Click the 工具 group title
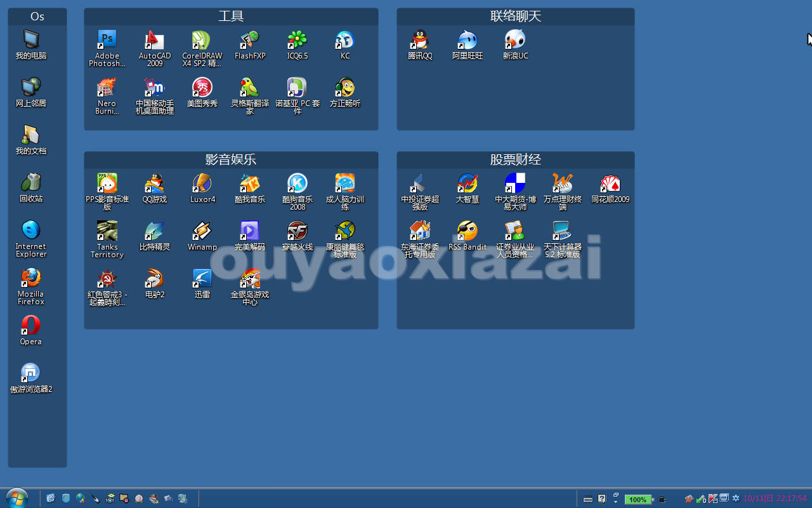Viewport: 812px width, 508px height. (x=231, y=17)
